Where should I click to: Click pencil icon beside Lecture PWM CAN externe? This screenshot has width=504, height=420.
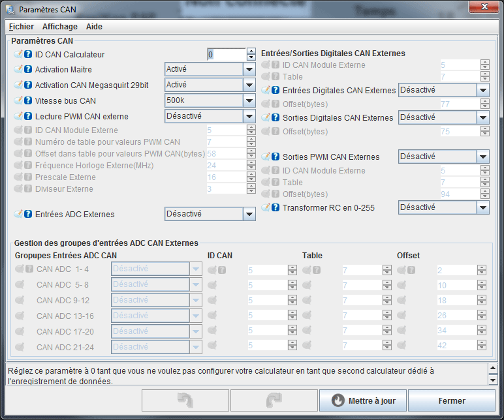[18, 117]
